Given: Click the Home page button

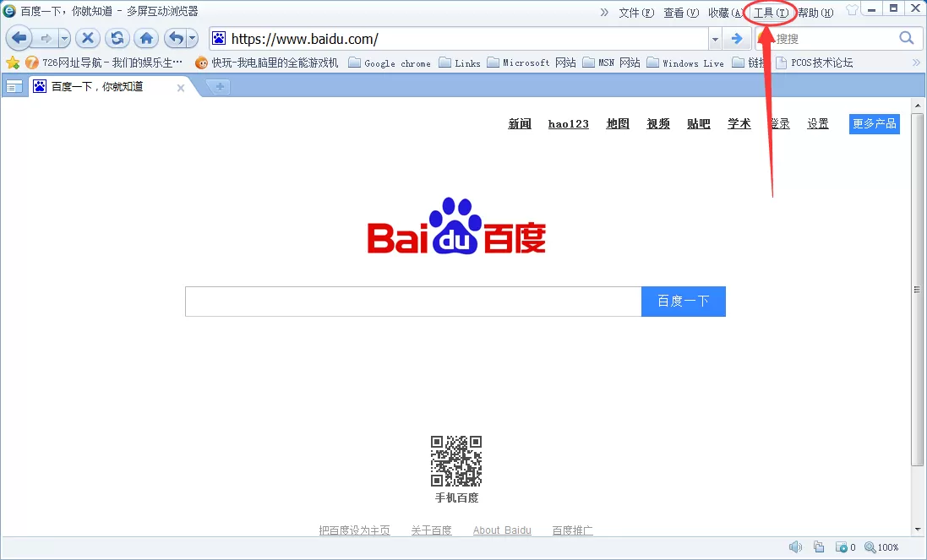Looking at the screenshot, I should 147,39.
